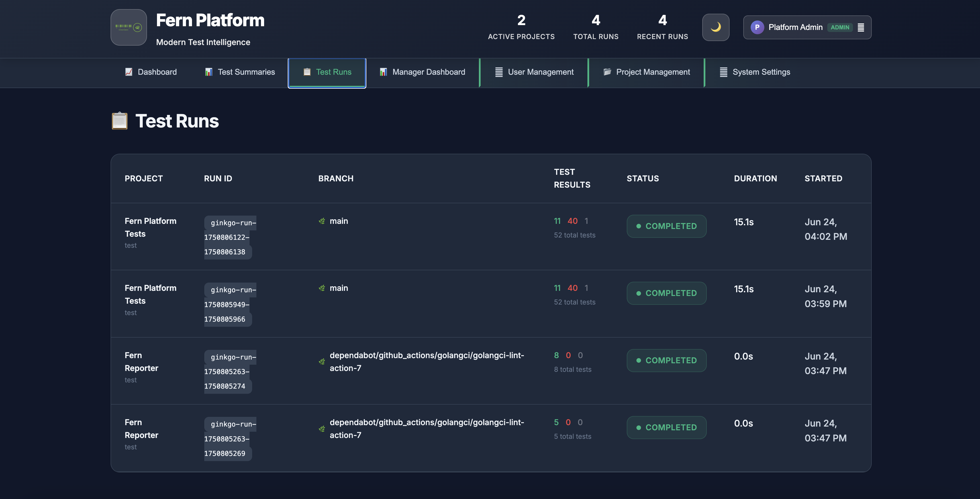Viewport: 980px width, 499px height.
Task: Click the Manager Dashboard bar chart icon
Action: point(383,72)
